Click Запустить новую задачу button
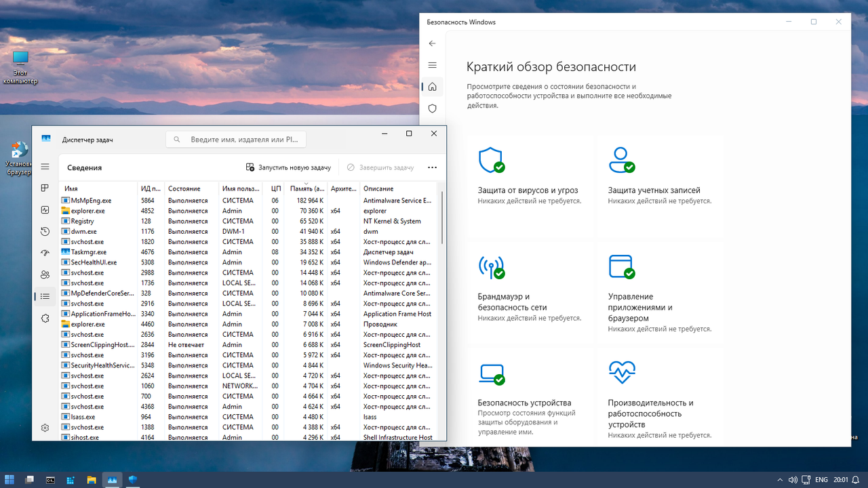This screenshot has height=488, width=868. click(288, 167)
